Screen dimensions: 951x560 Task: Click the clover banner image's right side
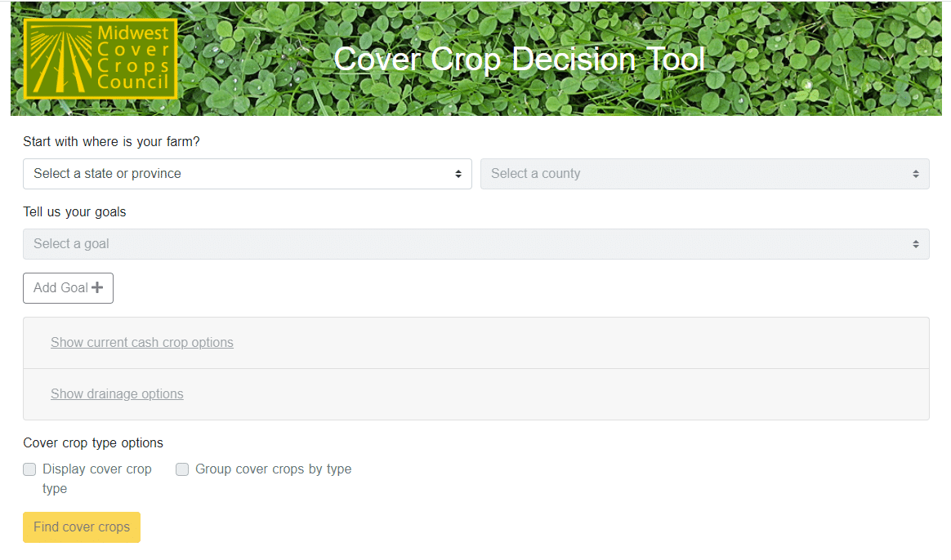842,59
